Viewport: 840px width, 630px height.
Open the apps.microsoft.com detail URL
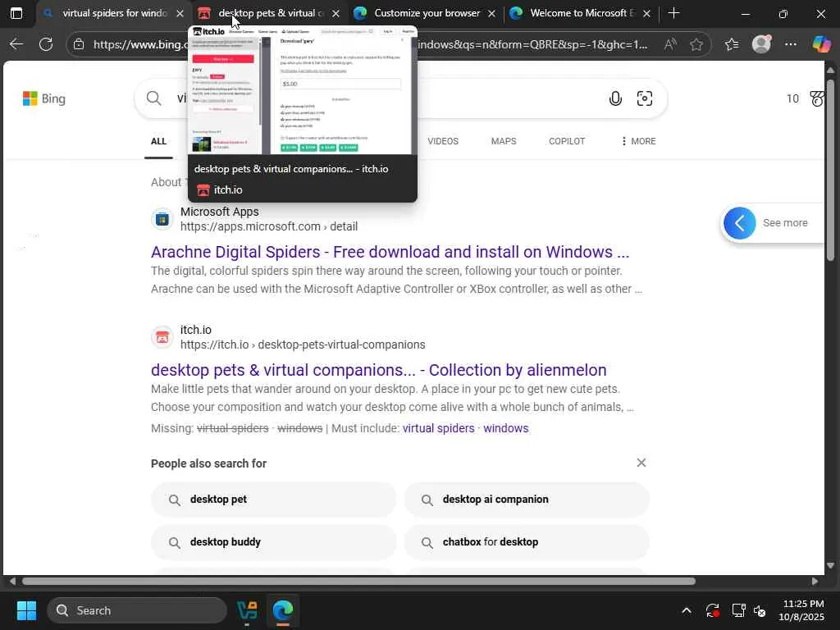(x=269, y=226)
